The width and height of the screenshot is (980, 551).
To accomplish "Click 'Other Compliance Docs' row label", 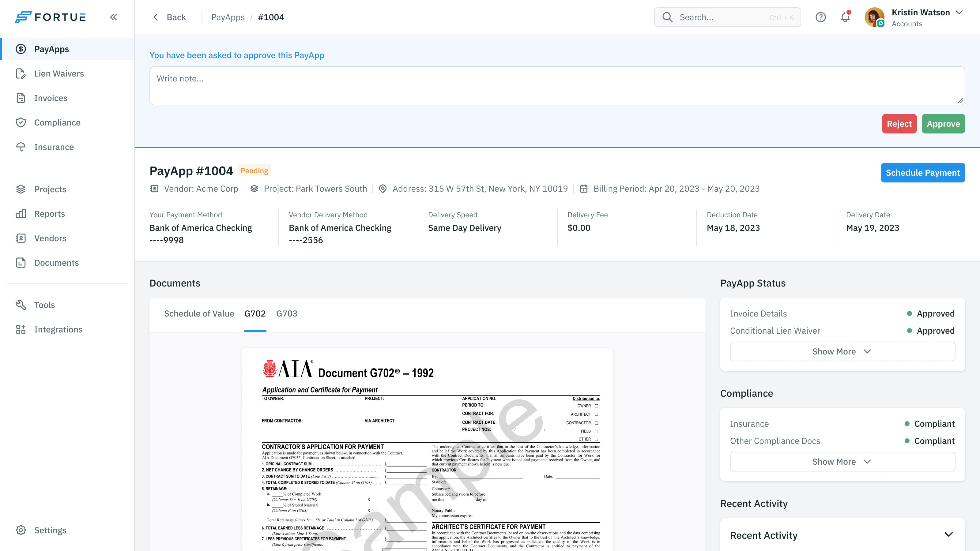I will pos(775,441).
